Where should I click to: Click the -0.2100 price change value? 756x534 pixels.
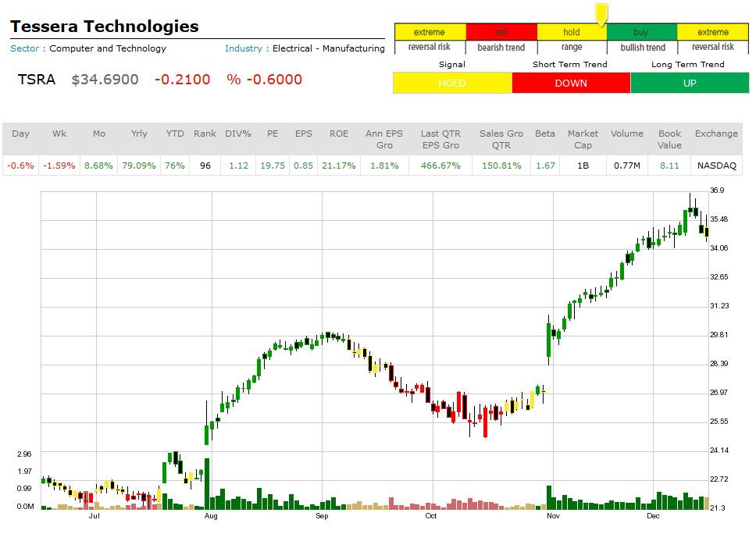[183, 80]
